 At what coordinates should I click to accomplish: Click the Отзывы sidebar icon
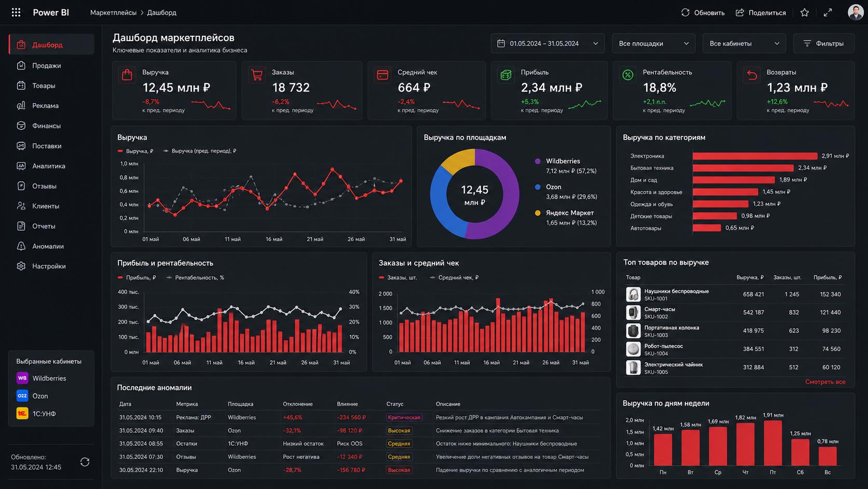21,186
